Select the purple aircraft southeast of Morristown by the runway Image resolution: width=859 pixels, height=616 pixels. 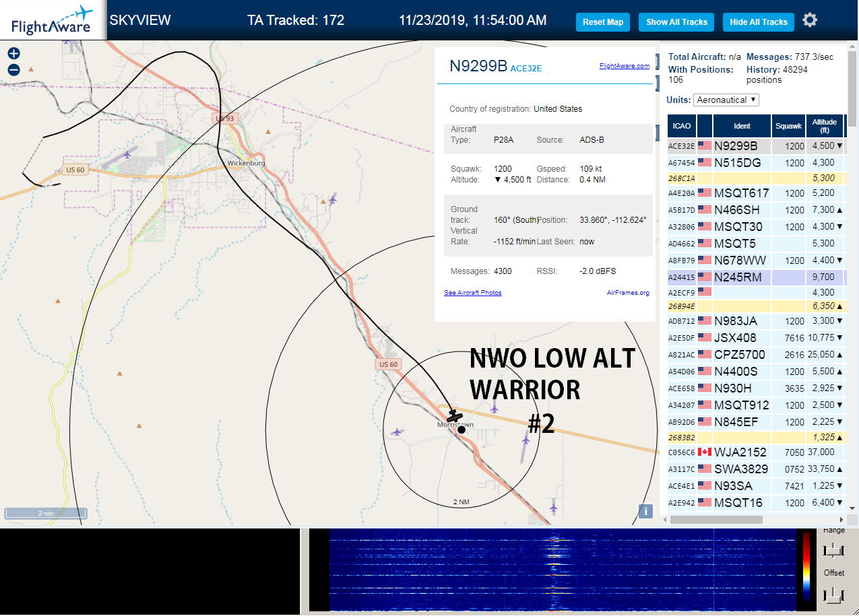[x=526, y=440]
